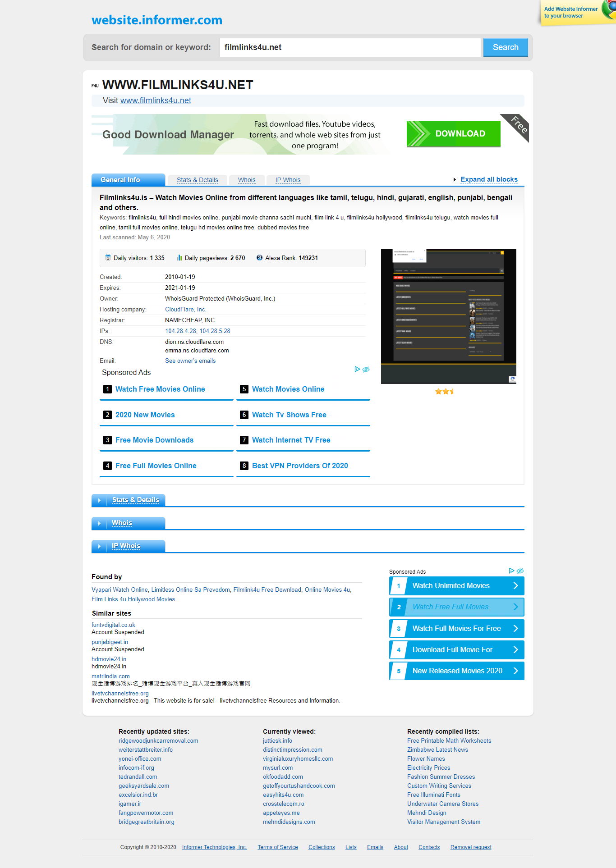This screenshot has height=868, width=616.
Task: Expand the IP Whois block
Action: click(129, 546)
